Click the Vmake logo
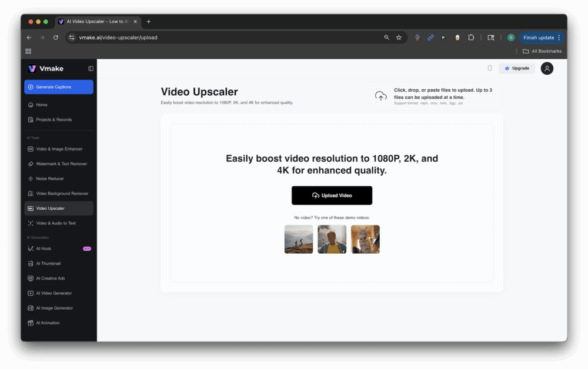 [x=45, y=69]
